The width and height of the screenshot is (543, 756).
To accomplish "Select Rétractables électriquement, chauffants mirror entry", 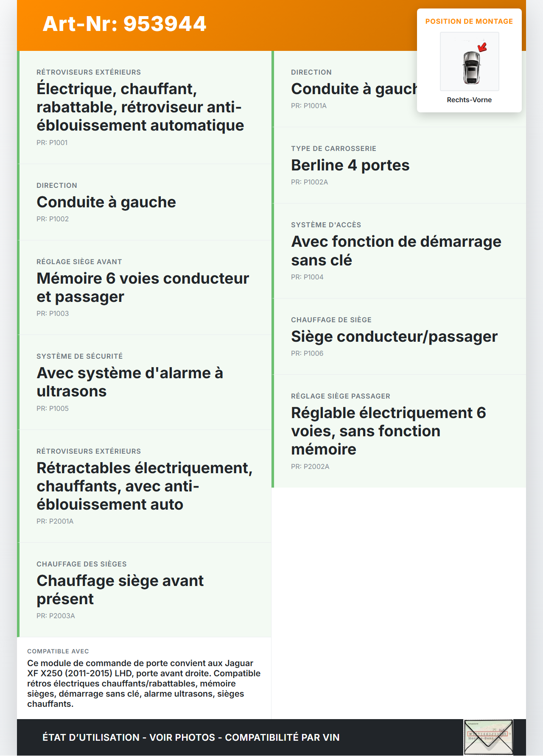I will pos(144,486).
